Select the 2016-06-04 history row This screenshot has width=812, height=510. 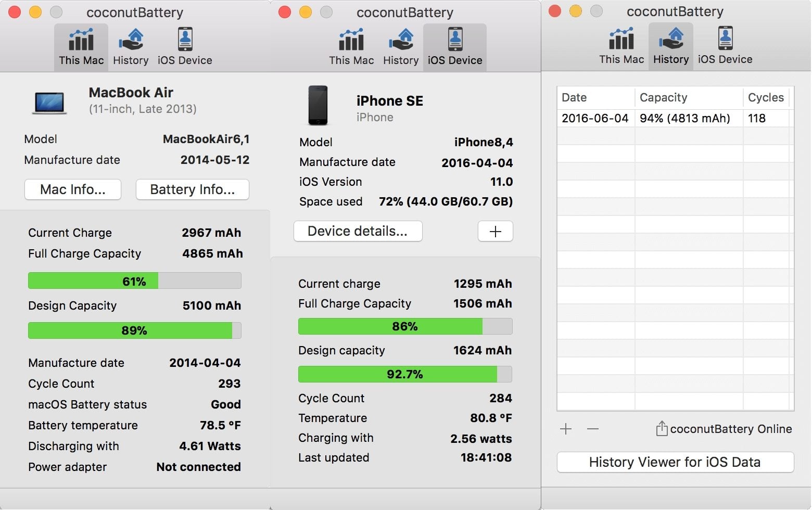coord(675,118)
